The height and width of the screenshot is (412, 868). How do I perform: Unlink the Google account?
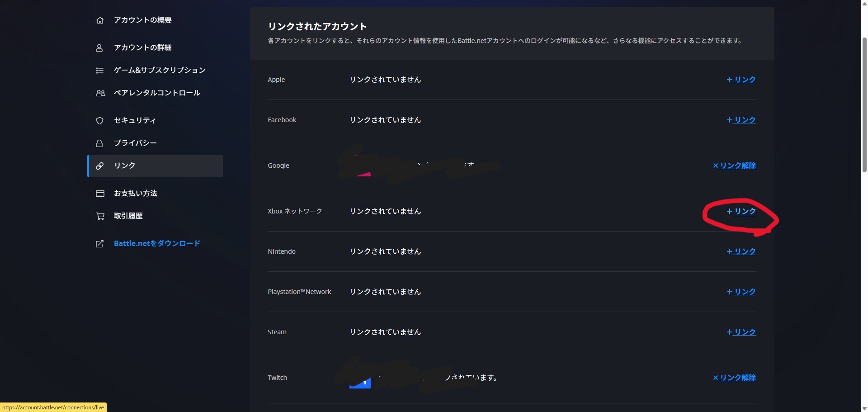[735, 166]
